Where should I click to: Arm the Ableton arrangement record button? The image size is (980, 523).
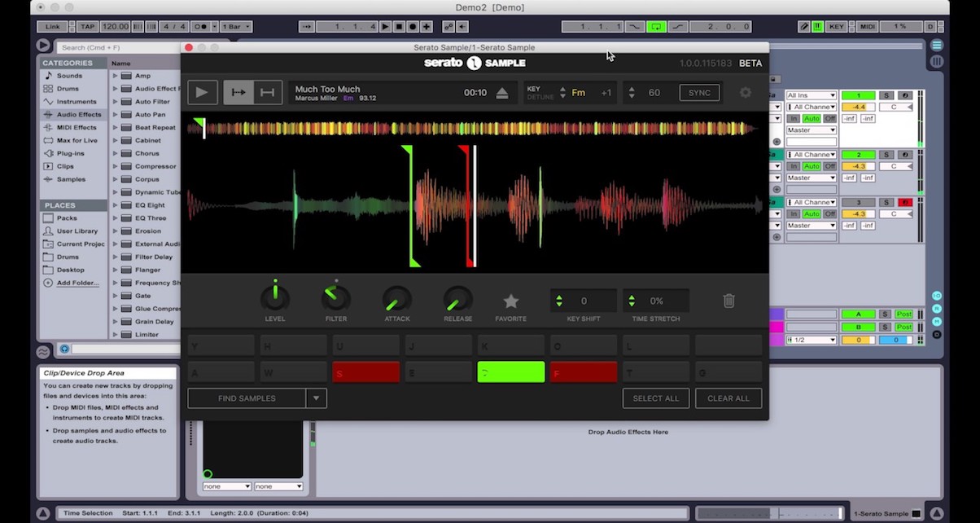pyautogui.click(x=413, y=27)
